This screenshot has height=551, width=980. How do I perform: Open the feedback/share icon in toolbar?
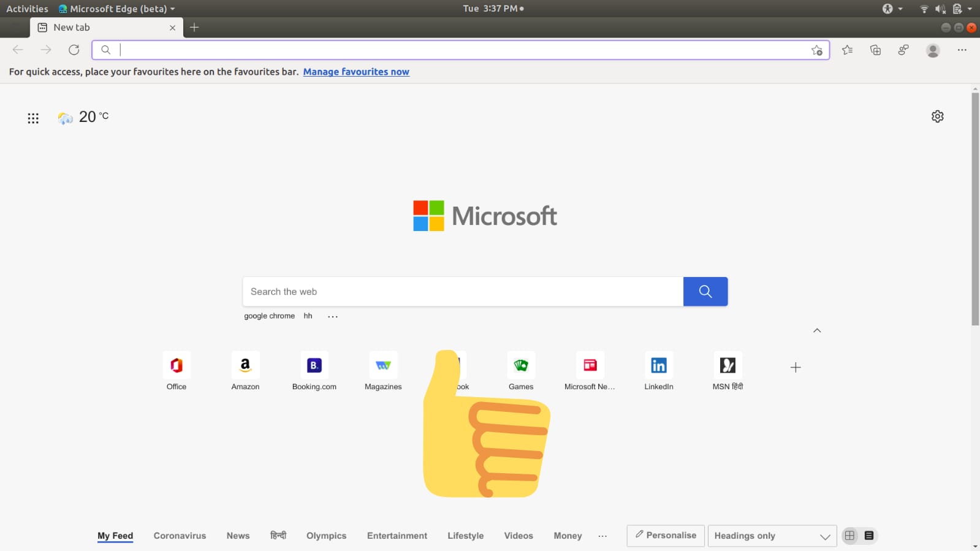(x=903, y=50)
